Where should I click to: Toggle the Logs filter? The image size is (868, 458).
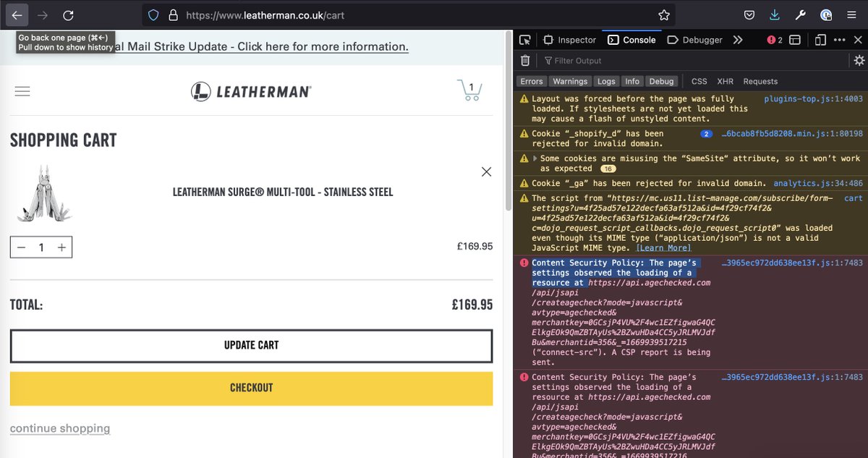click(607, 81)
